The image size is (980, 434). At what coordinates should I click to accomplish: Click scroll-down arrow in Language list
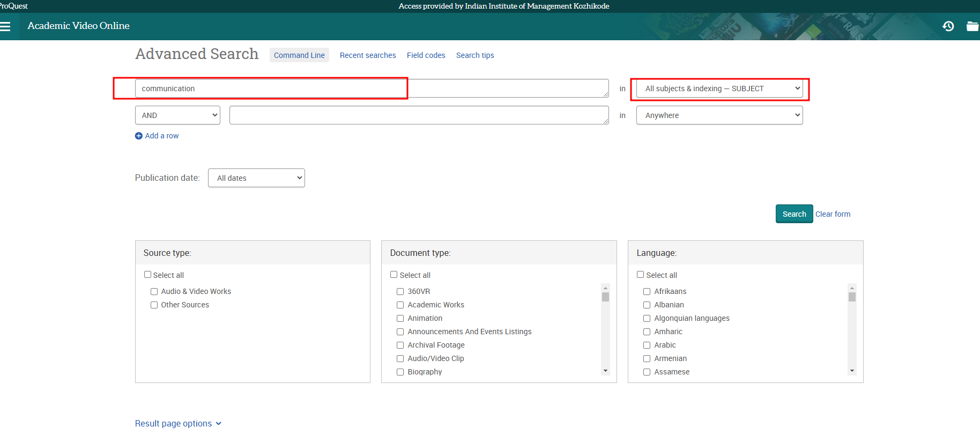tap(852, 371)
